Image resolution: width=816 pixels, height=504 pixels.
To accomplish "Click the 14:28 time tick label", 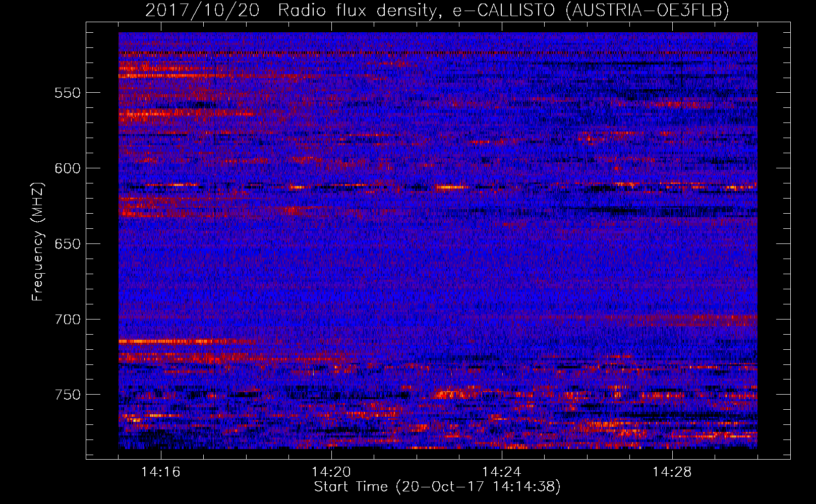I will [x=672, y=472].
